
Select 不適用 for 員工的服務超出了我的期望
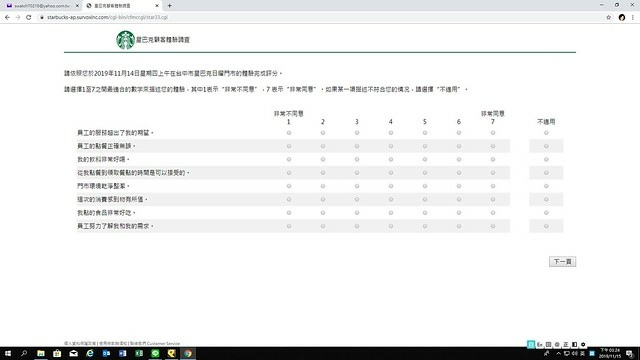pyautogui.click(x=546, y=133)
